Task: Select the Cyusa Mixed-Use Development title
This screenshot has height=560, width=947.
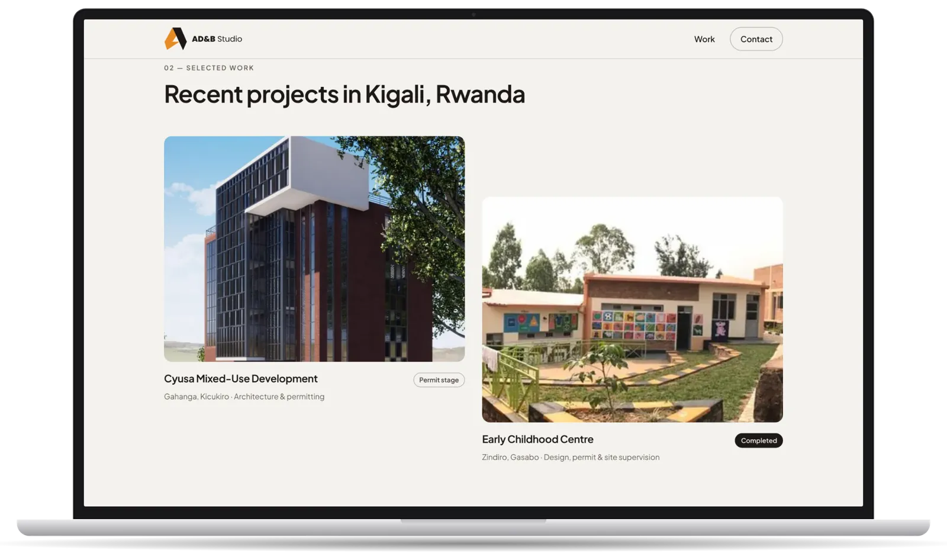Action: coord(241,379)
